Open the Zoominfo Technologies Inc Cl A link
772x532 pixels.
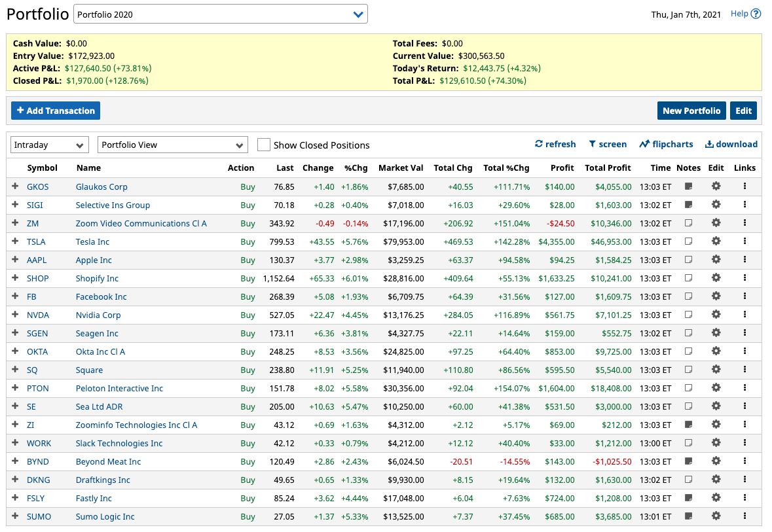136,425
